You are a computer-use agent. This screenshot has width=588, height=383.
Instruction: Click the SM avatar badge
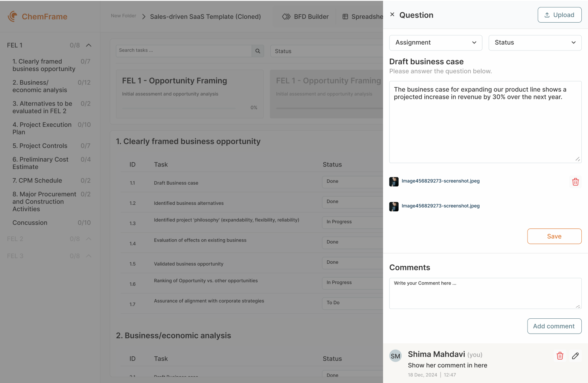point(395,356)
